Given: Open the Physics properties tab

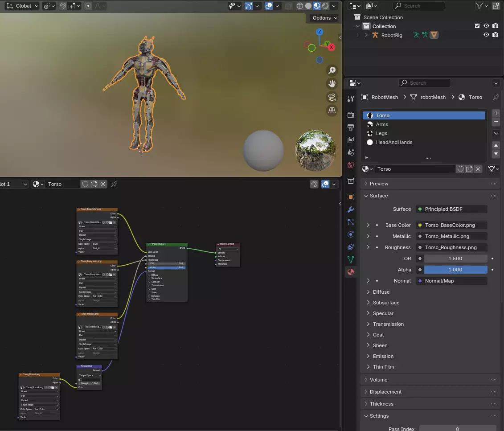Looking at the screenshot, I should coord(351,234).
